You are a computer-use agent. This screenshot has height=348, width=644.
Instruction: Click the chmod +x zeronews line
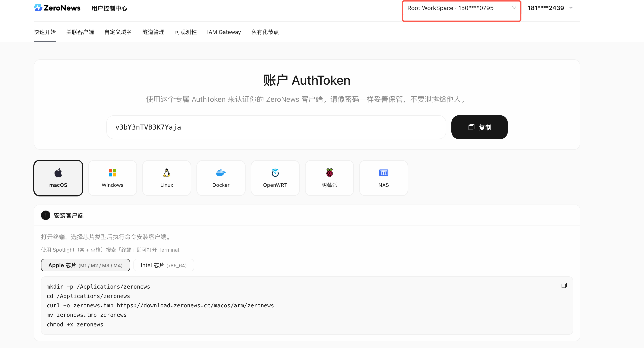click(x=75, y=324)
